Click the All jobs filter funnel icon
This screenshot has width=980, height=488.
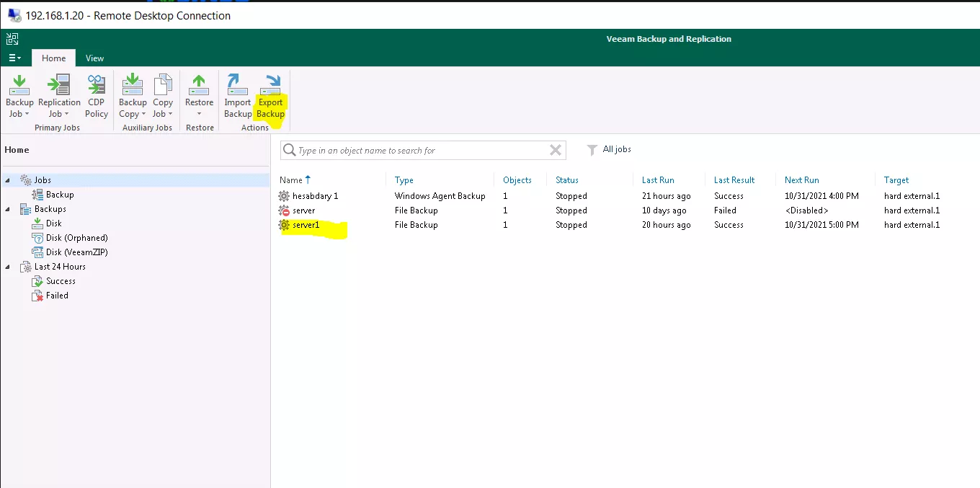point(592,150)
